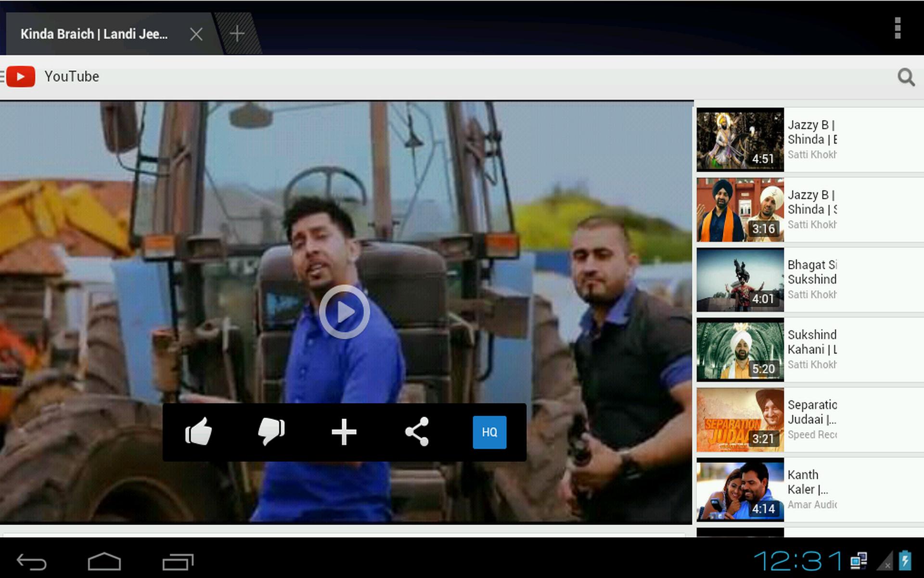Play the video with the center play button
924x578 pixels.
345,312
